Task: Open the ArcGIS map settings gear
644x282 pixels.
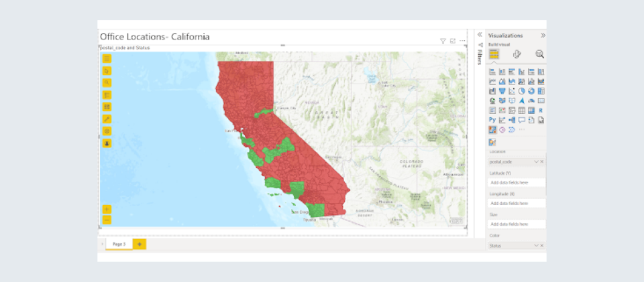Action: point(107,131)
